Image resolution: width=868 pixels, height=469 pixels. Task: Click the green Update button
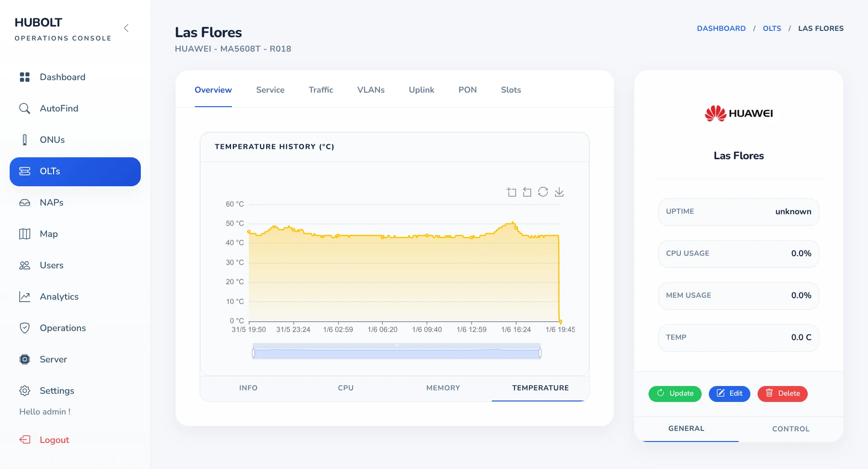click(x=675, y=394)
